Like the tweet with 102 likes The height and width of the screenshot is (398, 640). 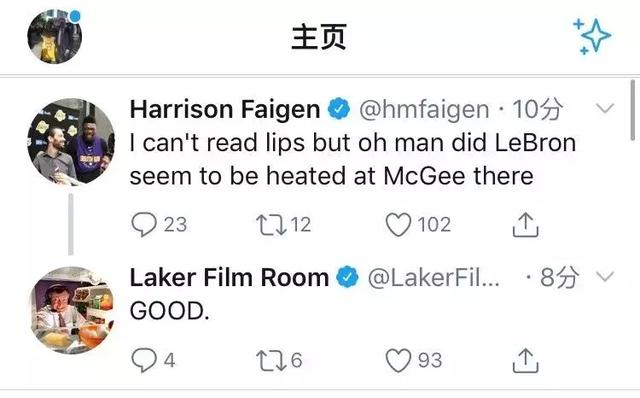pos(398,225)
